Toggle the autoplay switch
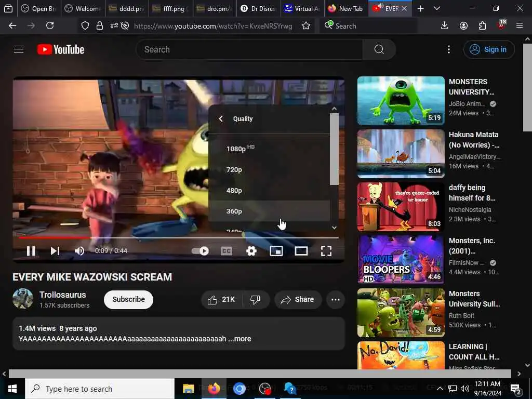Screen dimensions: 532x399 [x=200, y=251]
